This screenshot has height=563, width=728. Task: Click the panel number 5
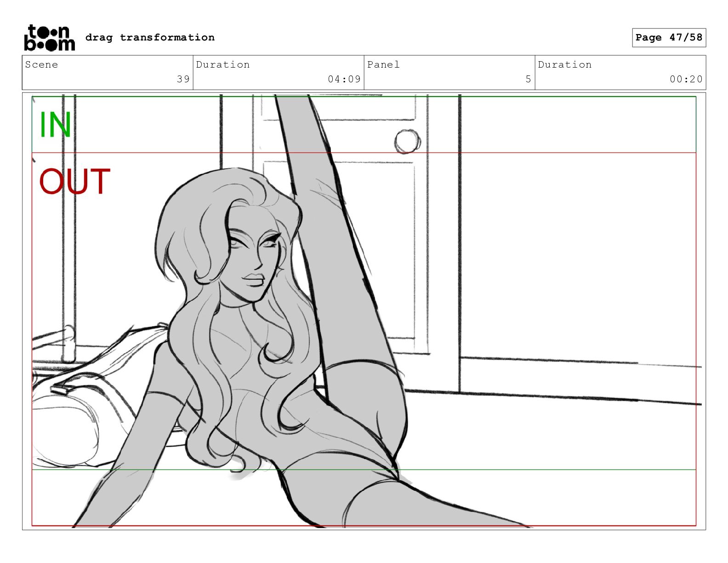pyautogui.click(x=529, y=79)
